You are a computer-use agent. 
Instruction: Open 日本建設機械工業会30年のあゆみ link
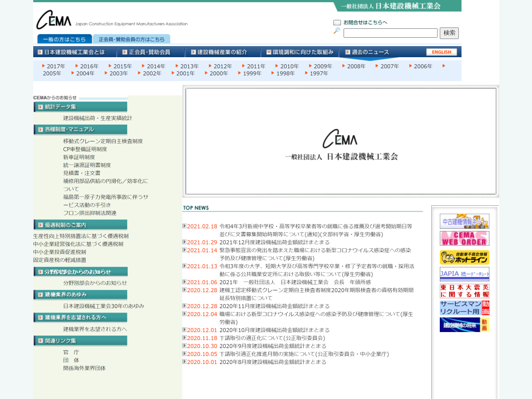[104, 306]
